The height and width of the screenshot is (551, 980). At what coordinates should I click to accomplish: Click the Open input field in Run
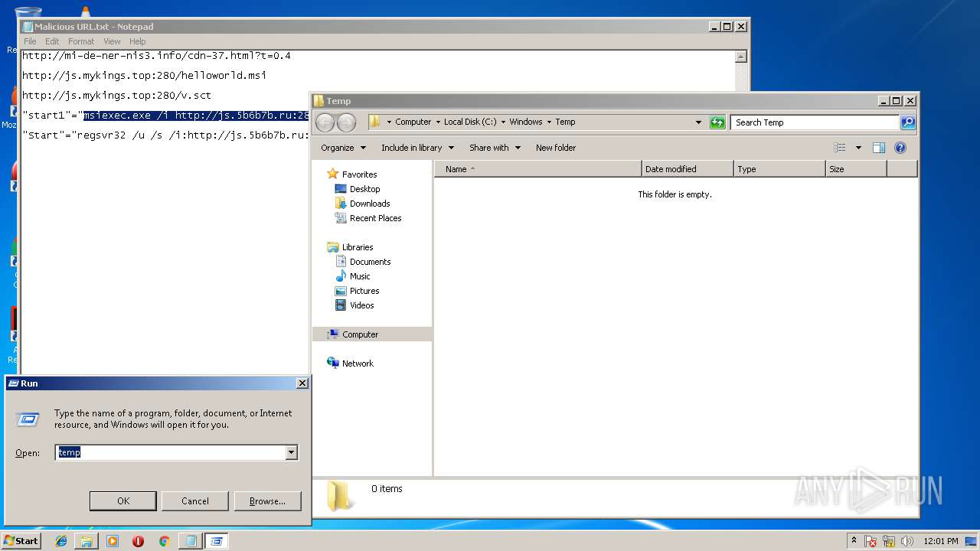(171, 452)
